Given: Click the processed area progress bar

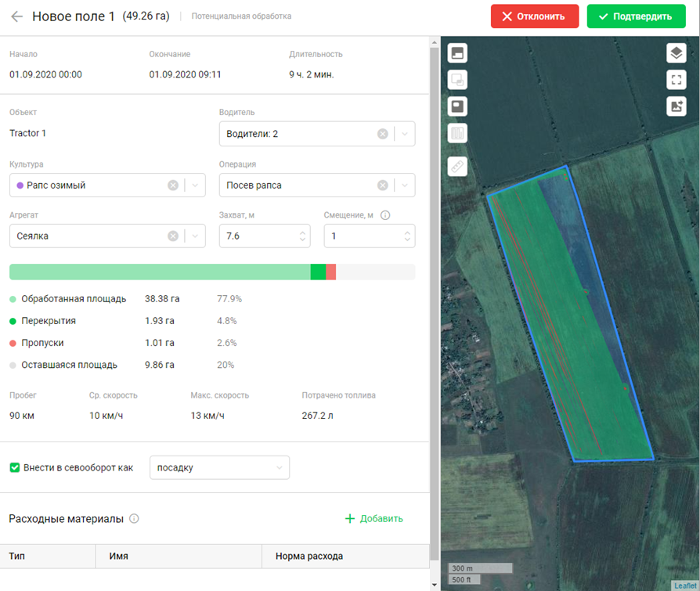Looking at the screenshot, I should point(160,272).
